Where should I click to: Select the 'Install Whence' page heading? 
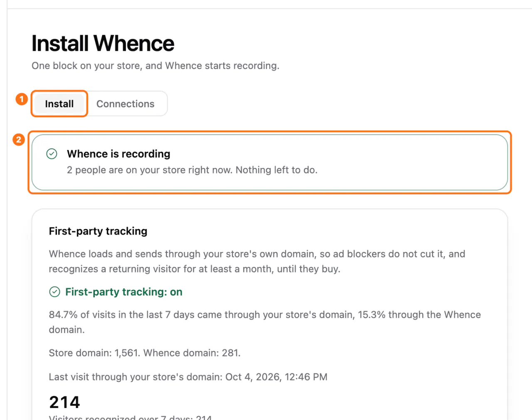click(x=103, y=43)
